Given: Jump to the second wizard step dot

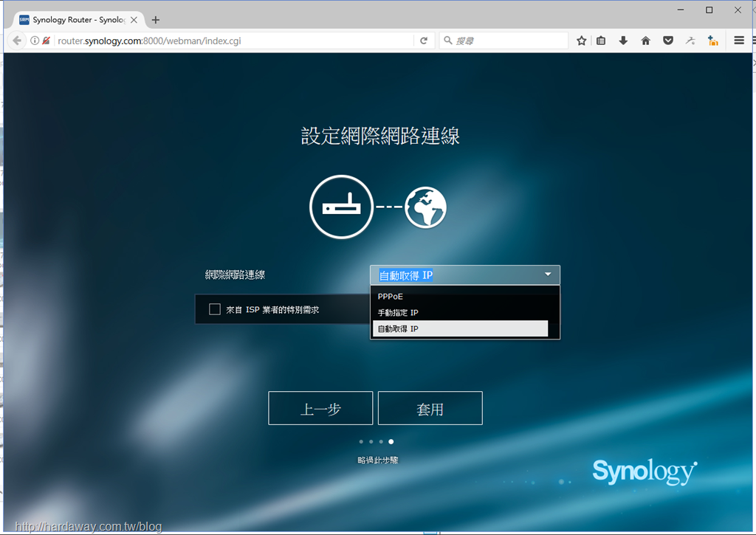Looking at the screenshot, I should [x=371, y=441].
